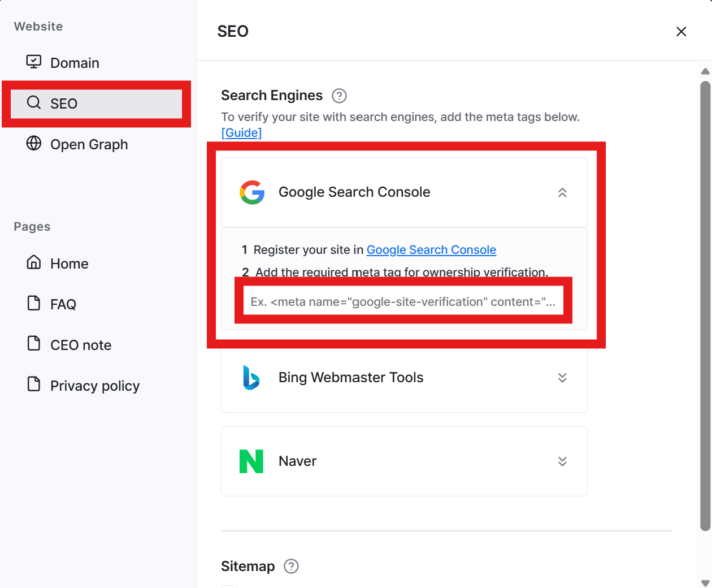The height and width of the screenshot is (588, 712).
Task: Click the green Naver logo icon
Action: 251,461
